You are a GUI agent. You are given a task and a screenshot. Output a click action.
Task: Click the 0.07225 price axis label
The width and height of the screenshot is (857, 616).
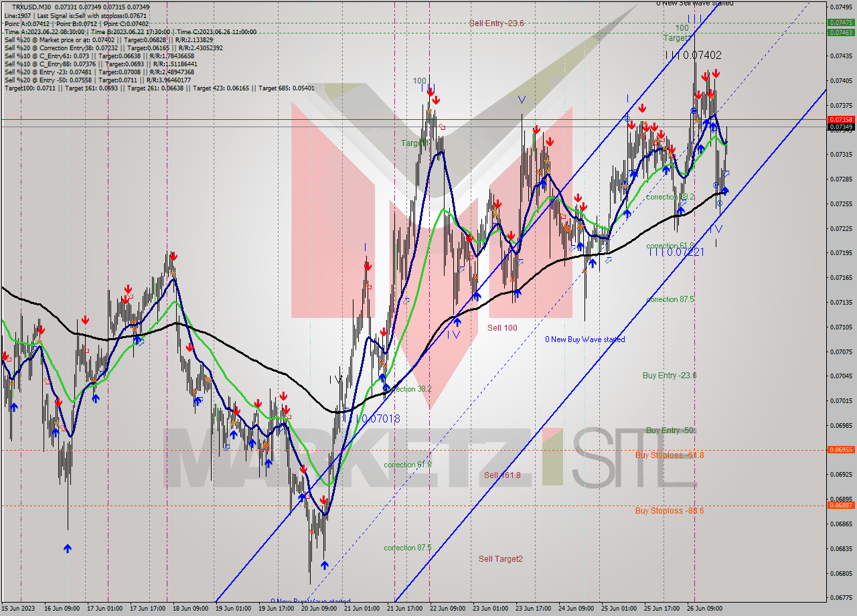point(841,228)
